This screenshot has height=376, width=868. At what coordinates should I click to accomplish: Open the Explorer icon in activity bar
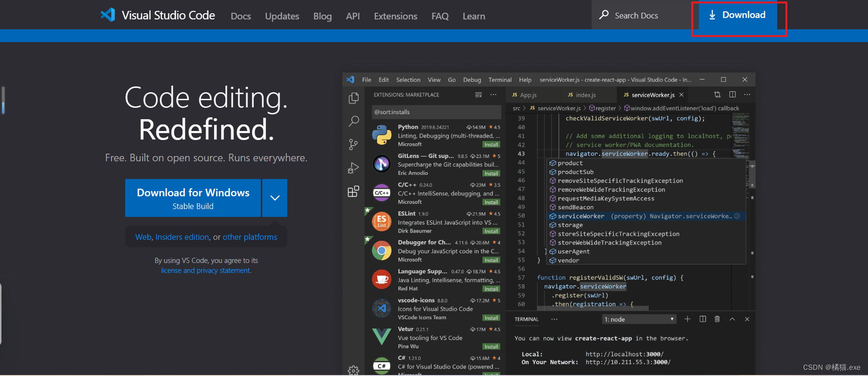(x=353, y=98)
